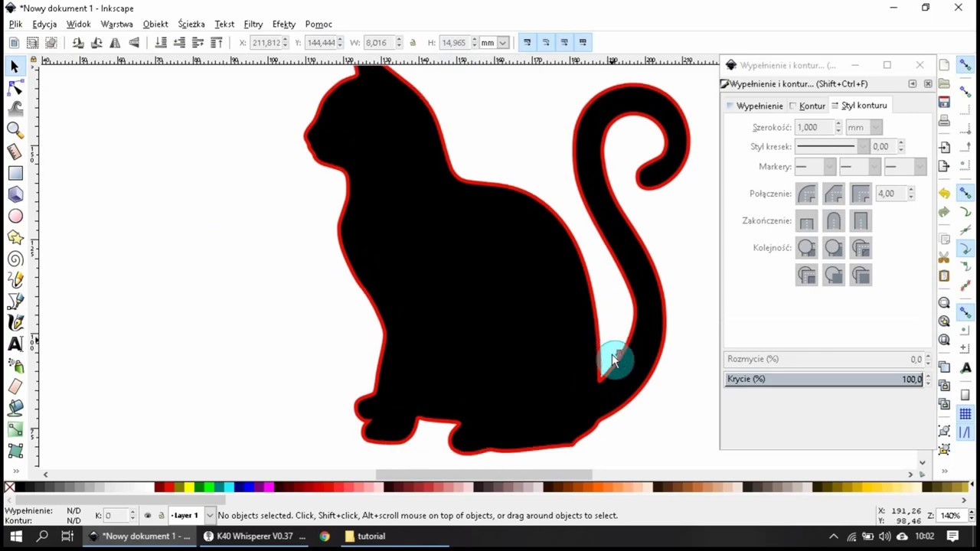Open Chrome from the taskbar
The height and width of the screenshot is (551, 980).
(325, 536)
